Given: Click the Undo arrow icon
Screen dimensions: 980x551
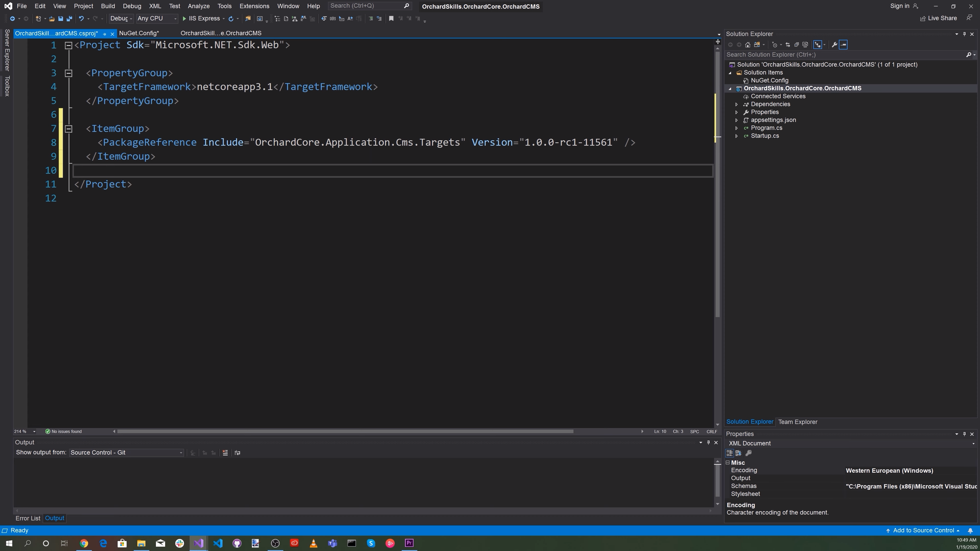Looking at the screenshot, I should [81, 19].
